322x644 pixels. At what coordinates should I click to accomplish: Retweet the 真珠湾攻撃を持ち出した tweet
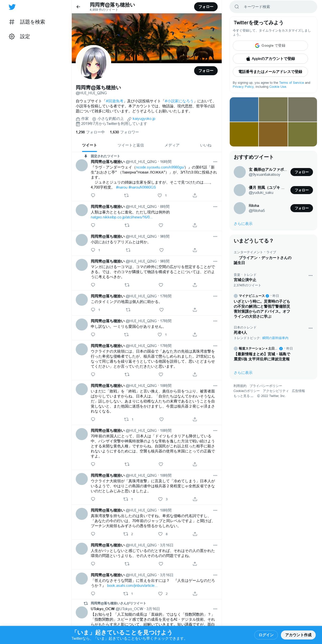126,534
